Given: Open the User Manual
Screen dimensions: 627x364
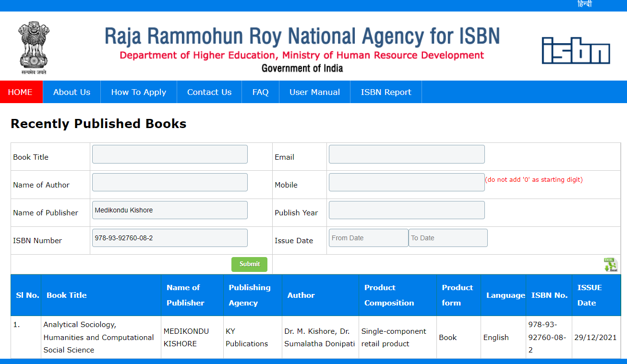Looking at the screenshot, I should 314,92.
